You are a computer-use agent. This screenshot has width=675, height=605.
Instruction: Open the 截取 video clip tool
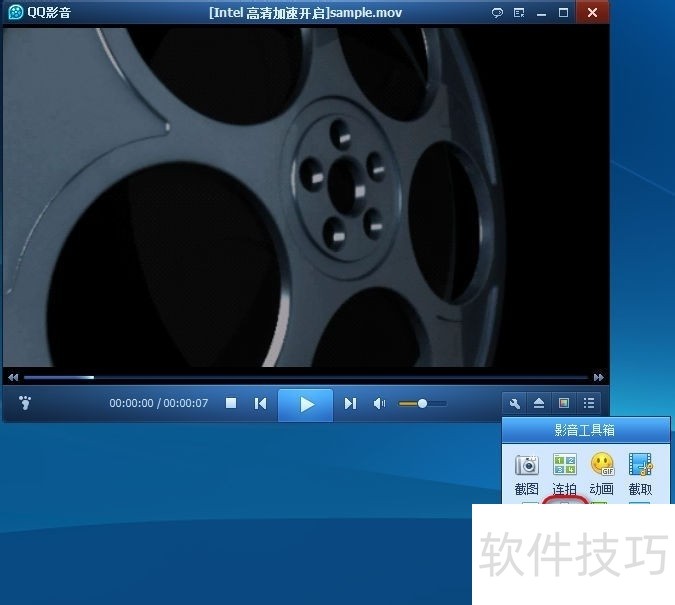tap(640, 474)
